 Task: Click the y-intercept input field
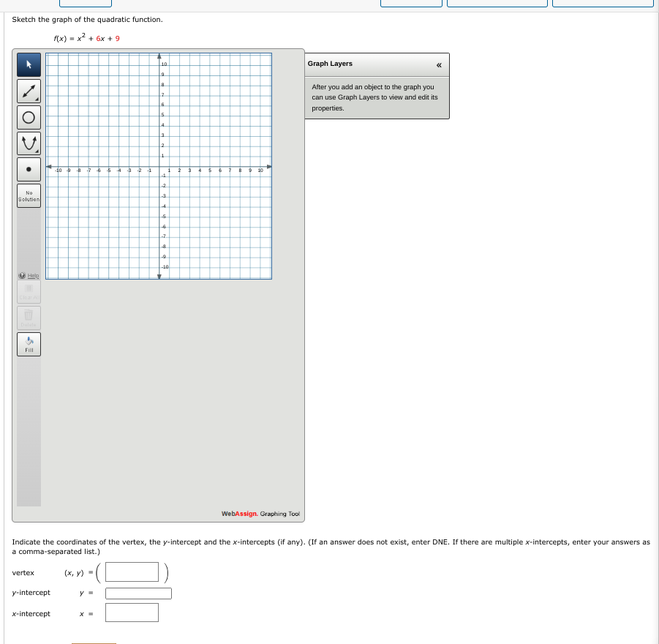138,593
